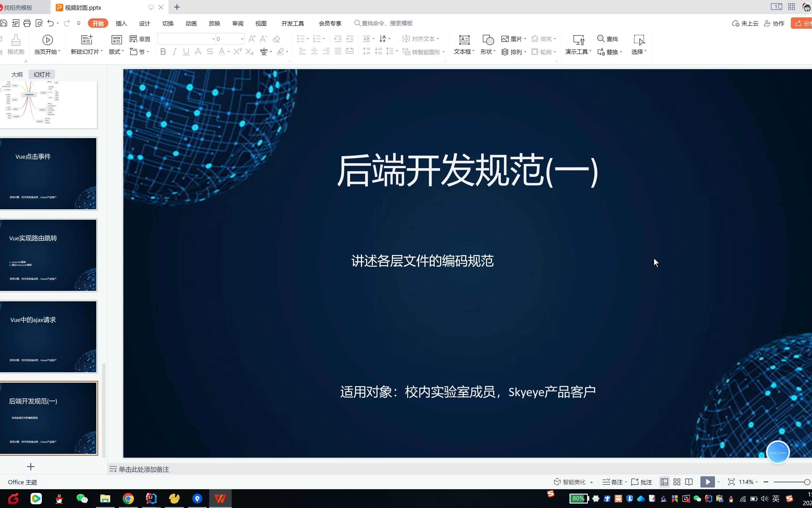Click the Print icon
This screenshot has width=812, height=508.
point(27,23)
